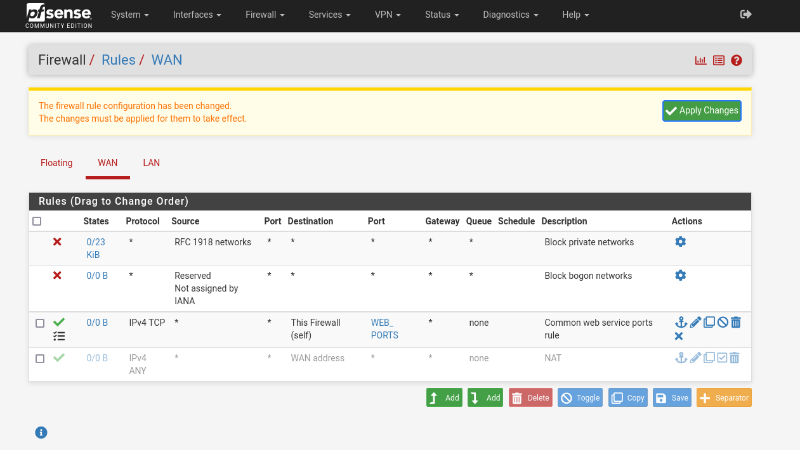This screenshot has height=450, width=800.
Task: Edit the NAT rule with pencil icon
Action: (x=695, y=358)
